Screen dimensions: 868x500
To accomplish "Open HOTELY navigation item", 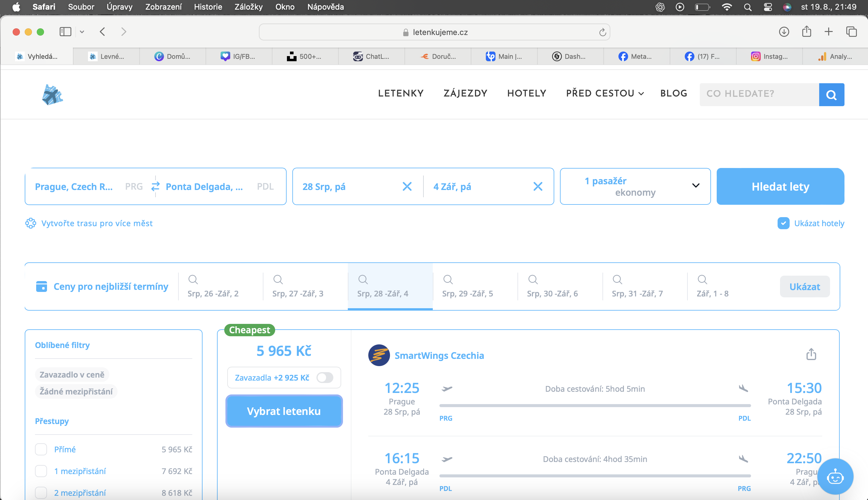I will (x=527, y=93).
